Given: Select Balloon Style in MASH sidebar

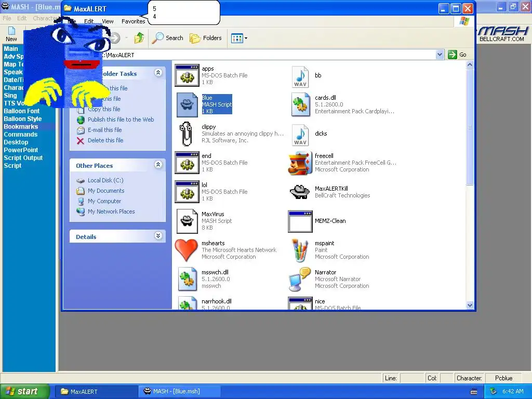Looking at the screenshot, I should click(x=23, y=119).
